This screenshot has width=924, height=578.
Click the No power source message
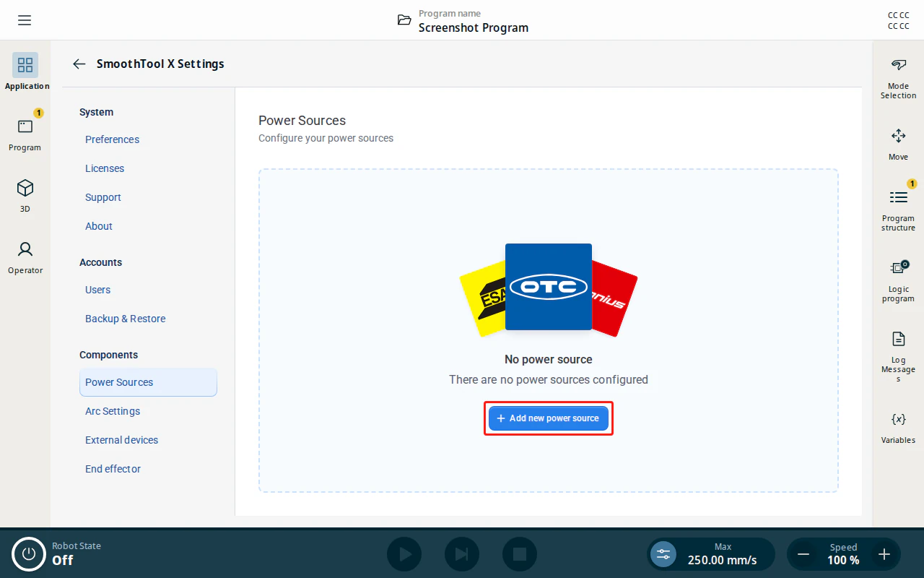[549, 359]
